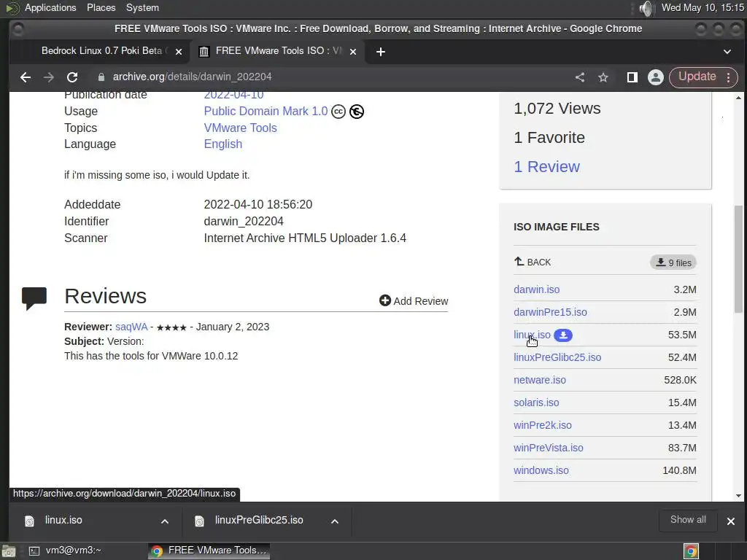Expand options for linux.iso download
This screenshot has width=747, height=560.
click(165, 521)
